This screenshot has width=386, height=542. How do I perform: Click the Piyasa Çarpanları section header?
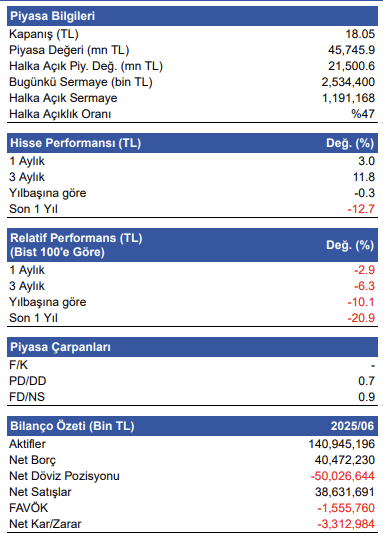pos(192,347)
